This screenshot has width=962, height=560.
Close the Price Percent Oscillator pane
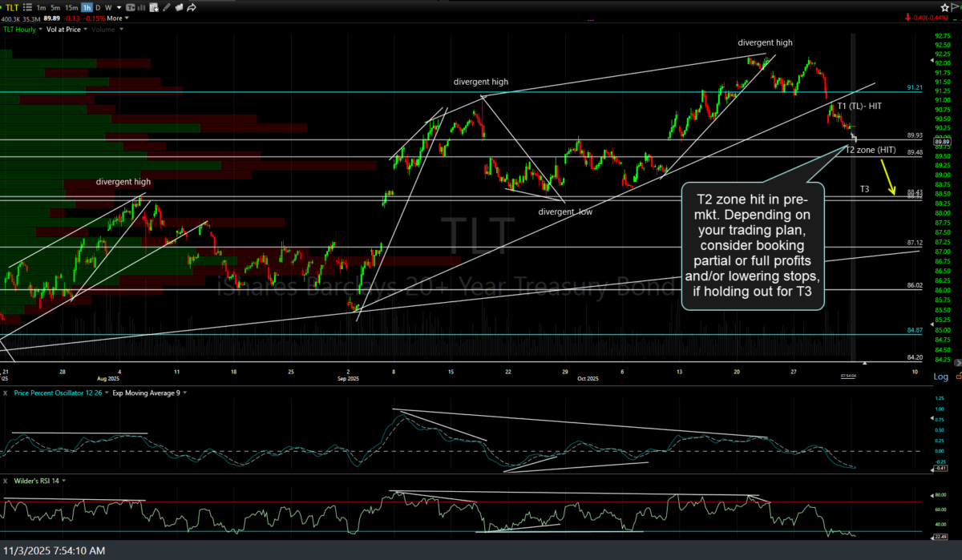pos(5,393)
